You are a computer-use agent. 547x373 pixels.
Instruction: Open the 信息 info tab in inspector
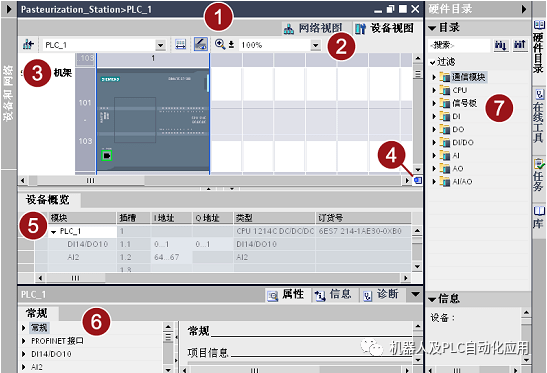tap(334, 295)
